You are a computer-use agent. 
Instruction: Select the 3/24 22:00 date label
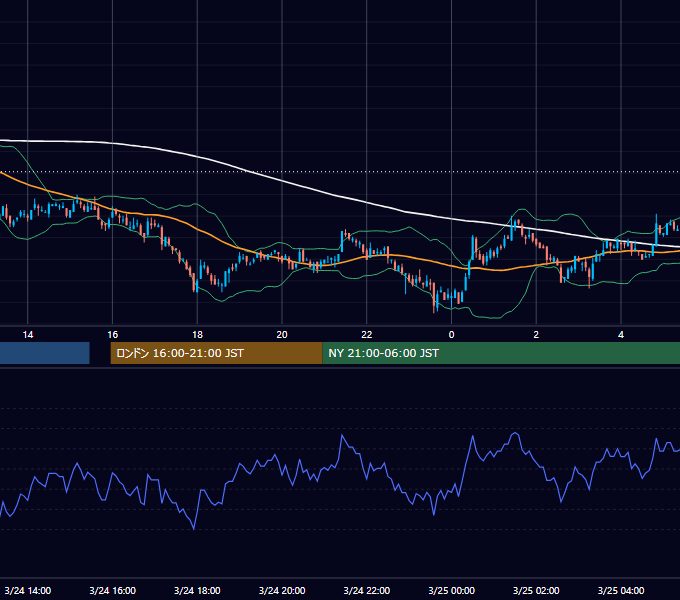click(x=367, y=590)
